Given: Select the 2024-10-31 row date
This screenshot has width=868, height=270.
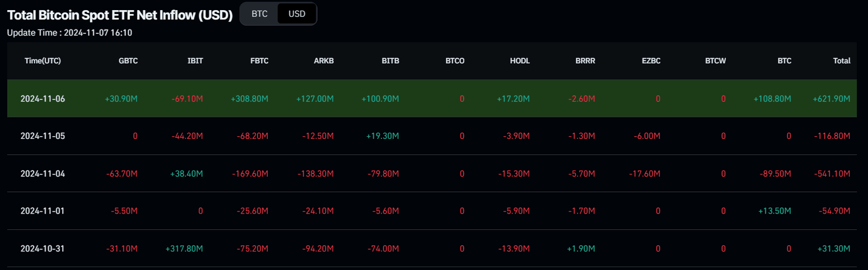Looking at the screenshot, I should [43, 249].
